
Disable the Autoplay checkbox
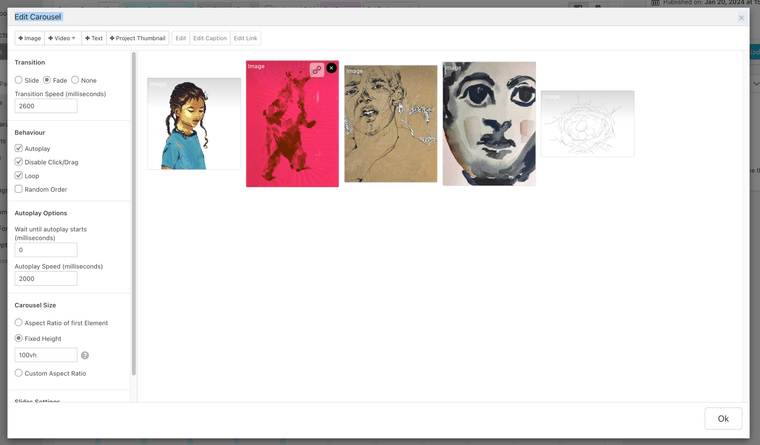pyautogui.click(x=19, y=148)
